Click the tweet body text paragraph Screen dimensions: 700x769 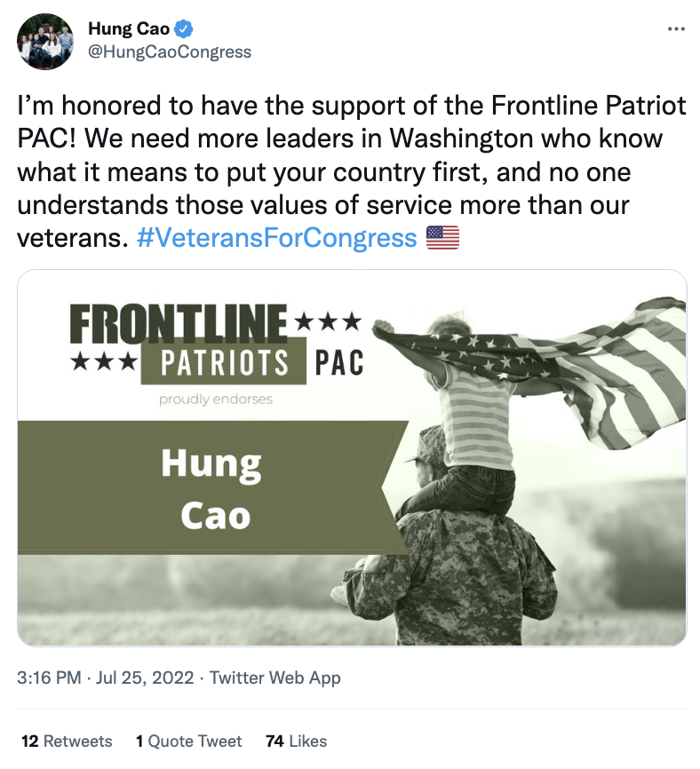point(351,171)
